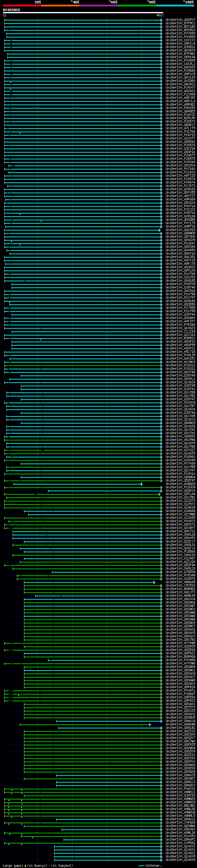
Task: Select the UniRef100_Q9AUJ5 label
Action: [180, 775]
